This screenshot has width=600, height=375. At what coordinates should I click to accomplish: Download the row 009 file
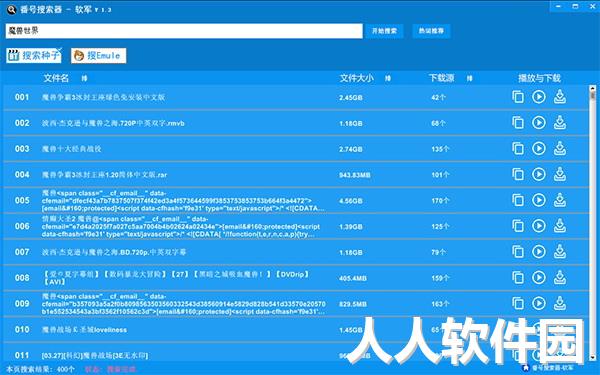(560, 303)
